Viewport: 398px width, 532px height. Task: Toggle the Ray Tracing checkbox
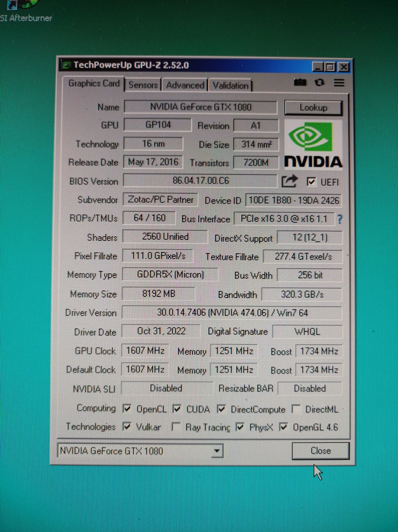click(176, 427)
